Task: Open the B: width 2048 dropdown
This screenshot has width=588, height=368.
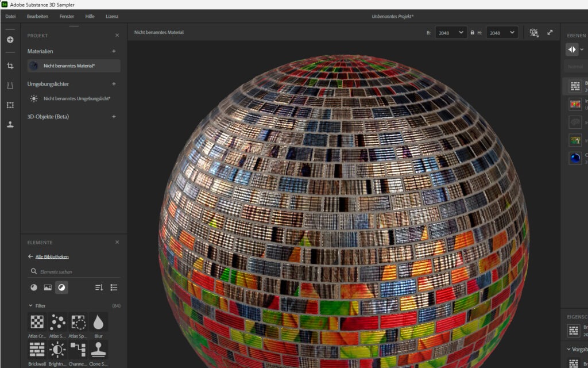Action: [x=451, y=33]
